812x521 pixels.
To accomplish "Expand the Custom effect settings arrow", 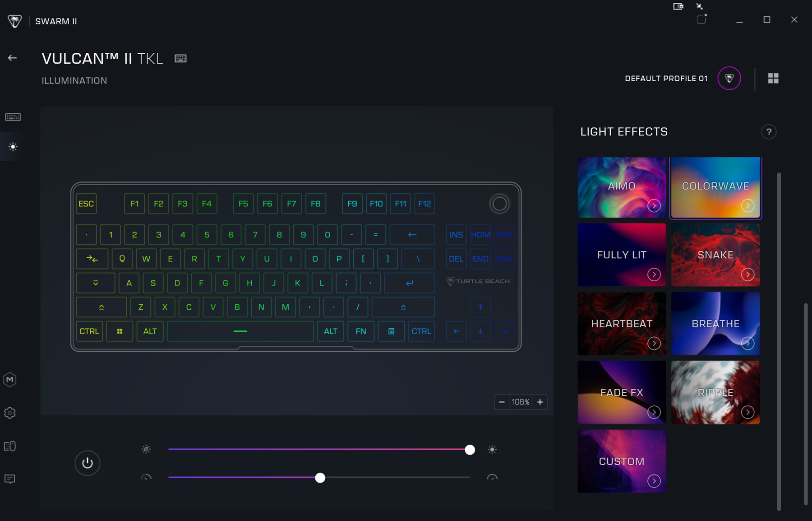I will [654, 481].
